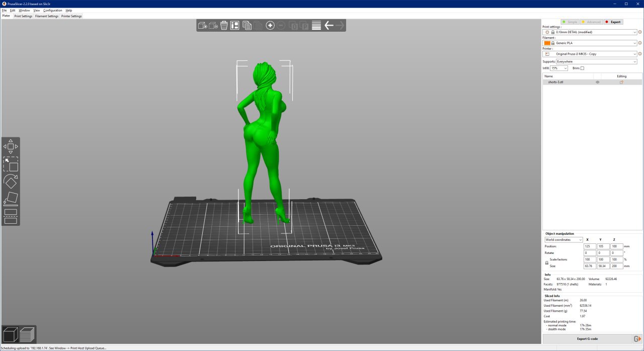644x351 pixels.
Task: Click the Export G-code button
Action: tap(587, 339)
